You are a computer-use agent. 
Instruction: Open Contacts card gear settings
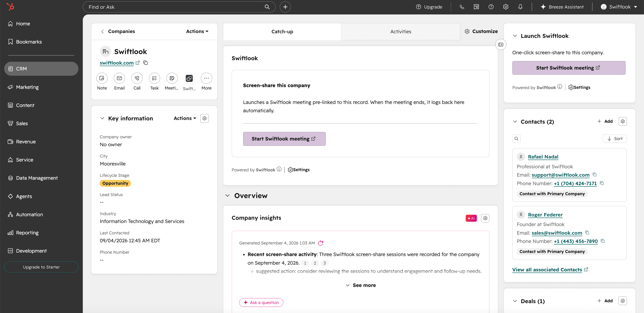[623, 121]
